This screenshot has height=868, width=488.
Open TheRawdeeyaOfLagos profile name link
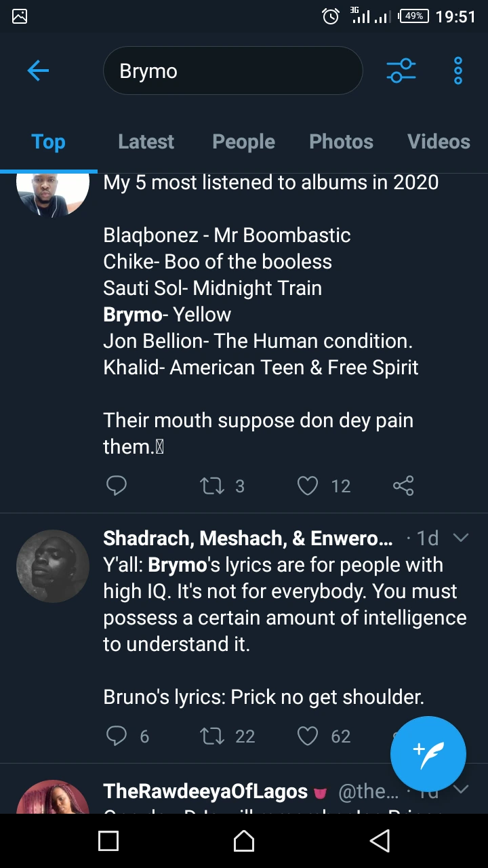coord(205,791)
